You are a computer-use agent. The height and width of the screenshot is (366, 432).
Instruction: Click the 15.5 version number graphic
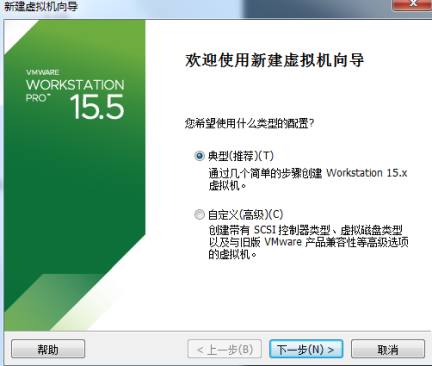coord(97,107)
